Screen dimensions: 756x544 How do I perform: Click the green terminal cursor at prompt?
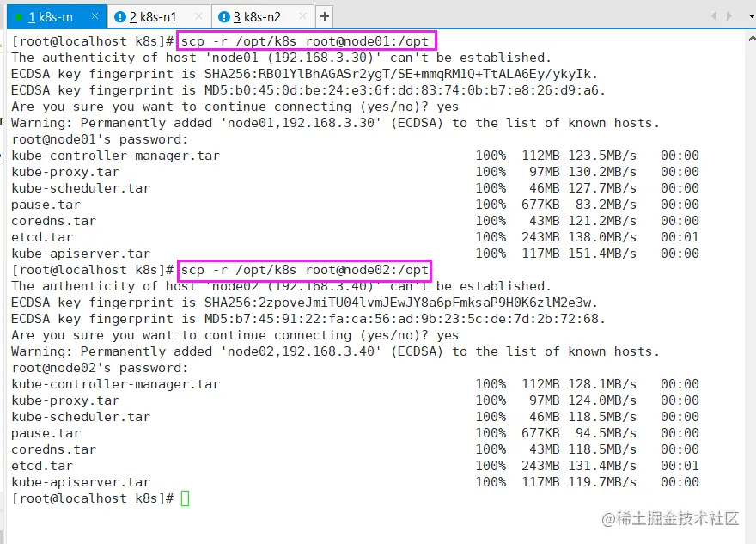pyautogui.click(x=186, y=498)
